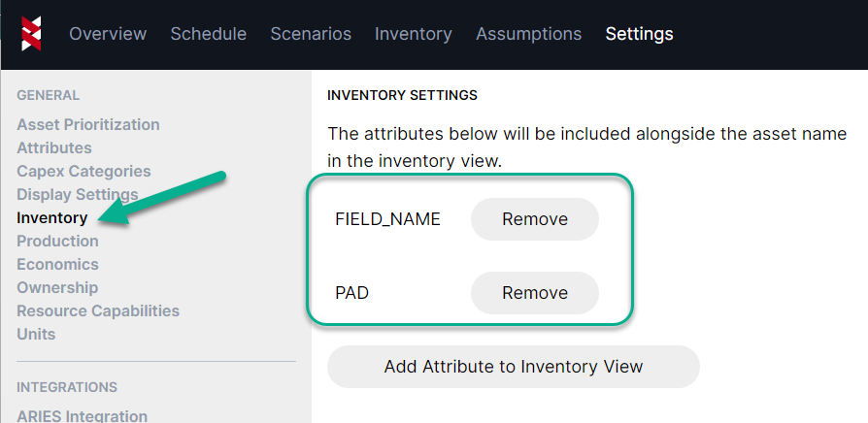Go to Display Settings
The height and width of the screenshot is (423, 868).
pos(77,194)
